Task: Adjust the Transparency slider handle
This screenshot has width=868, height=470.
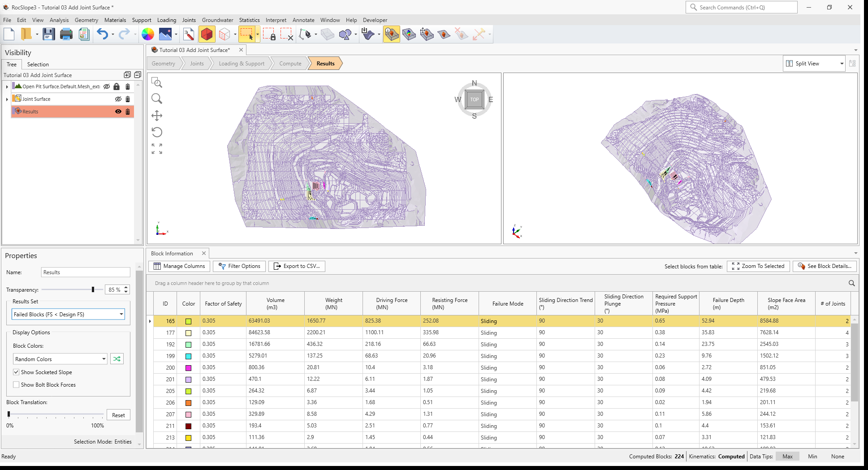Action: click(93, 290)
